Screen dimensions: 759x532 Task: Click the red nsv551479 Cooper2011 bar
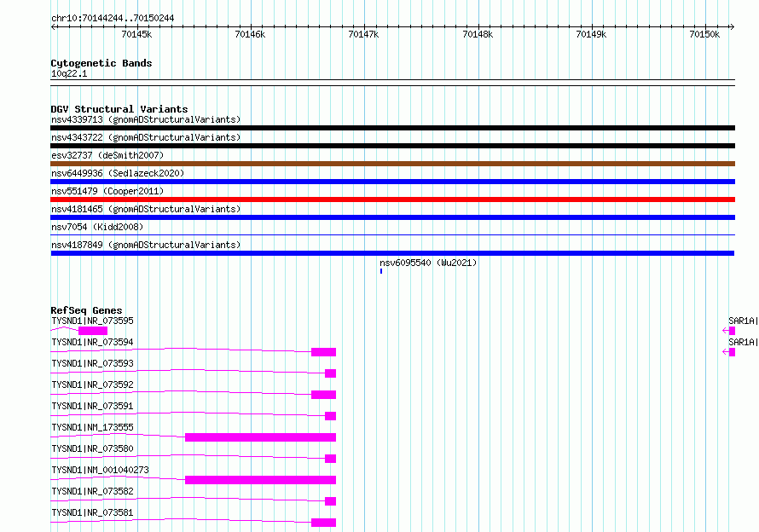point(392,199)
